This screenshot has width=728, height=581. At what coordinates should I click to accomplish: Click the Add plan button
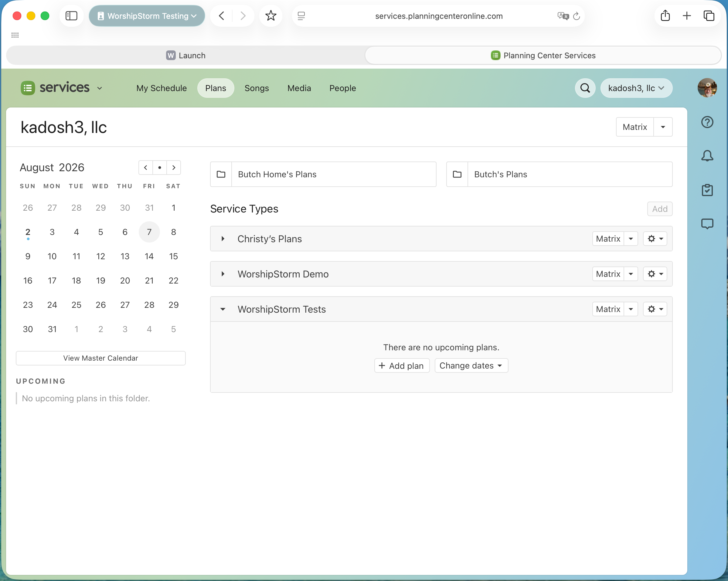tap(402, 365)
